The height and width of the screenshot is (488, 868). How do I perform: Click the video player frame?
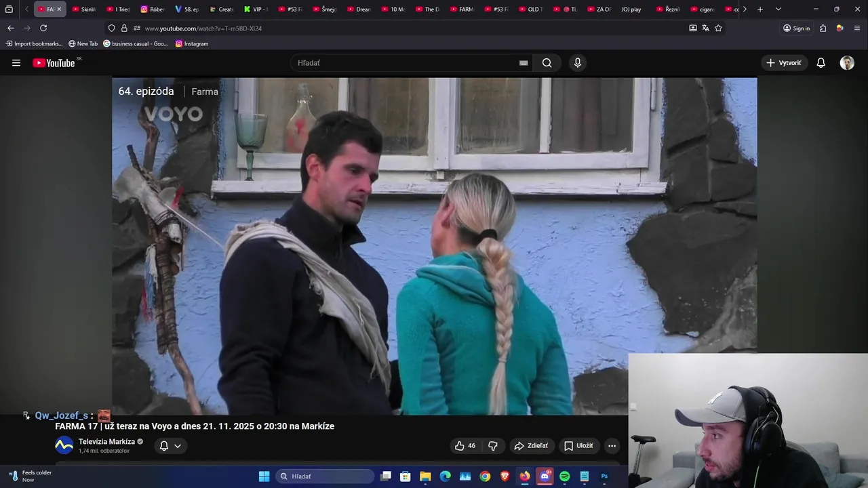point(434,246)
